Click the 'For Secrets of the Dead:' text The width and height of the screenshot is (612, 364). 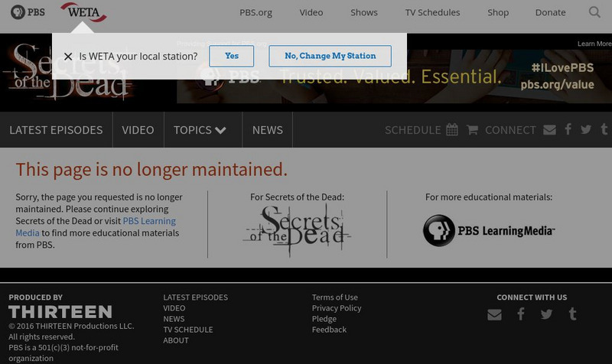click(x=297, y=197)
